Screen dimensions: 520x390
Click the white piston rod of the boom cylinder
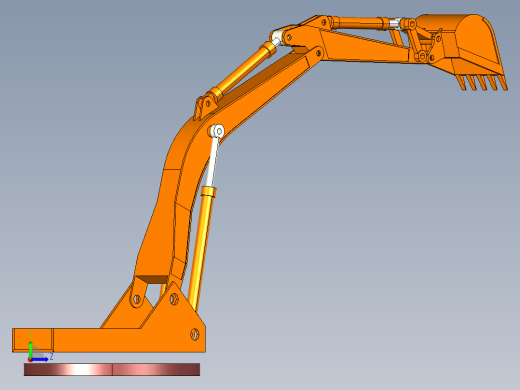[x=212, y=162]
